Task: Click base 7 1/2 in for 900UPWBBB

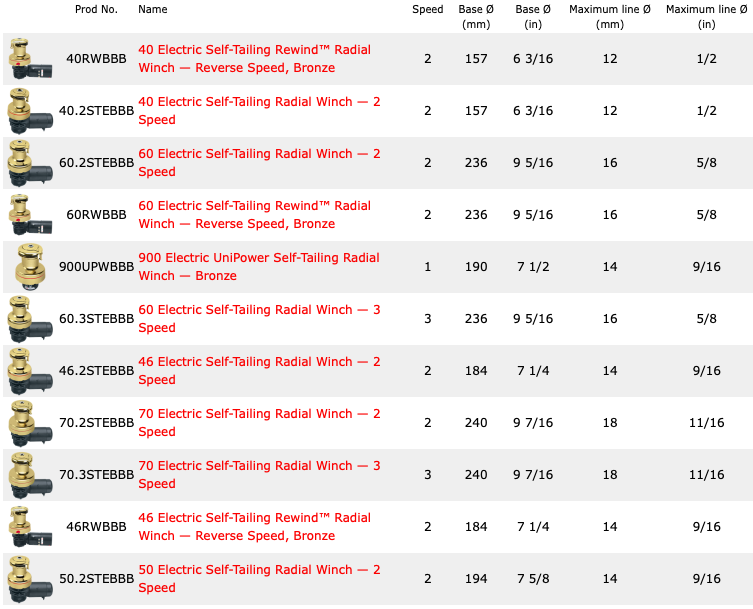Action: click(533, 267)
